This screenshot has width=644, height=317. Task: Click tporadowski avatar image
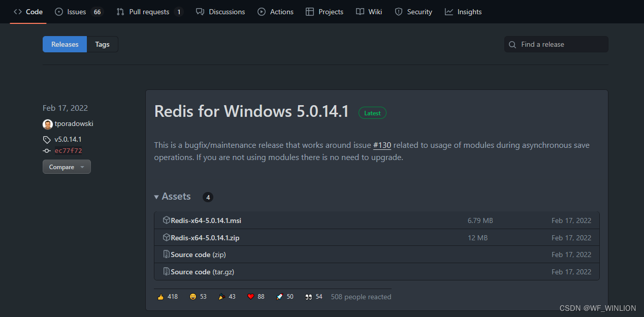click(x=47, y=124)
